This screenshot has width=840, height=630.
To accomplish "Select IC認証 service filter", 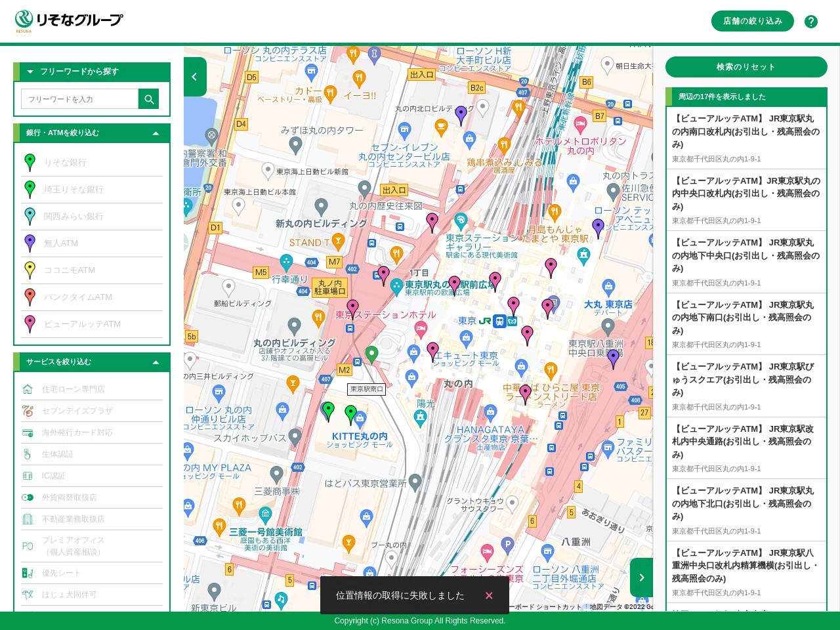I will click(x=92, y=476).
